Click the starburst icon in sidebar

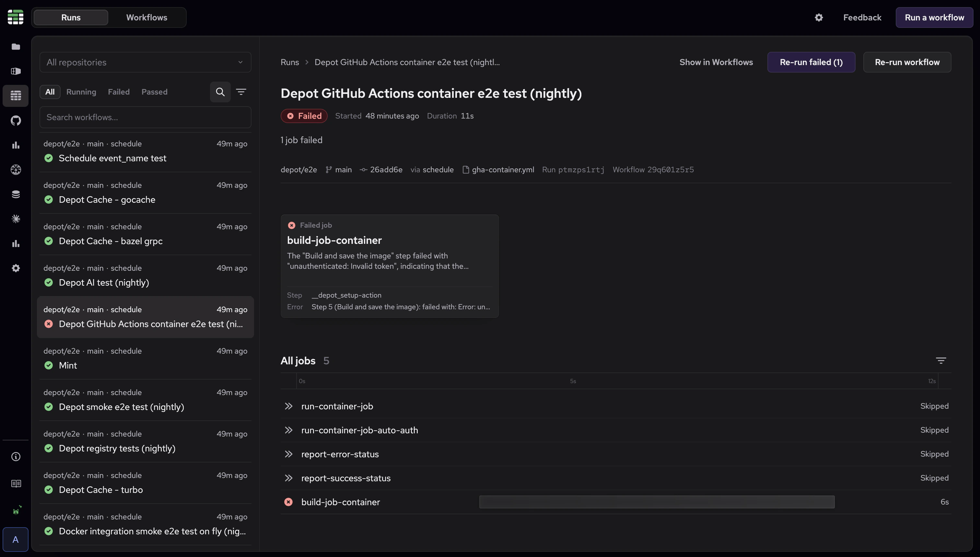16,219
